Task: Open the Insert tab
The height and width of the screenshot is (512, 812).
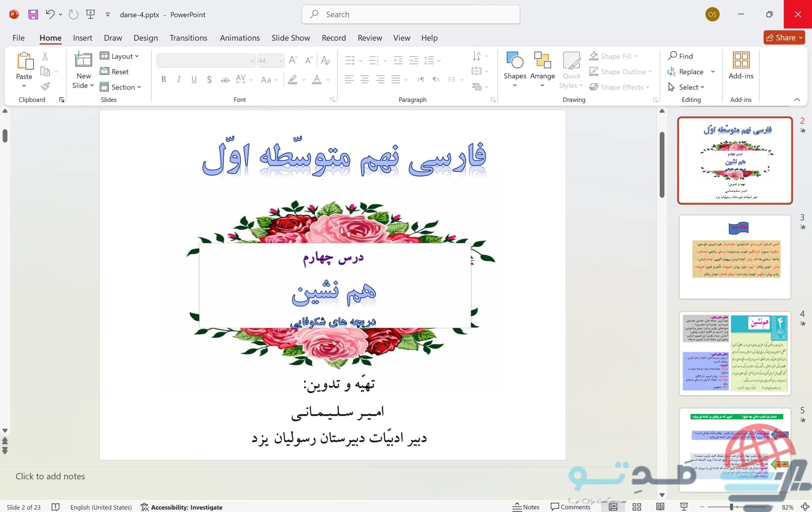Action: [82, 38]
